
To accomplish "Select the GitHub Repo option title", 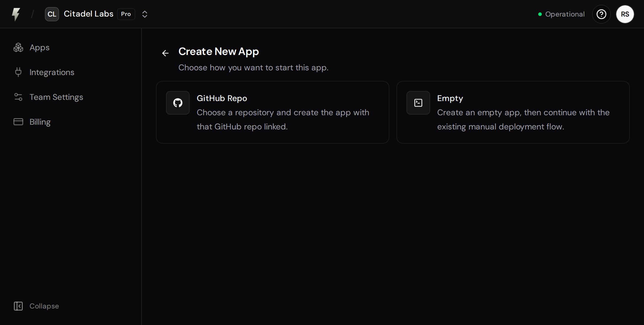I will click(222, 98).
